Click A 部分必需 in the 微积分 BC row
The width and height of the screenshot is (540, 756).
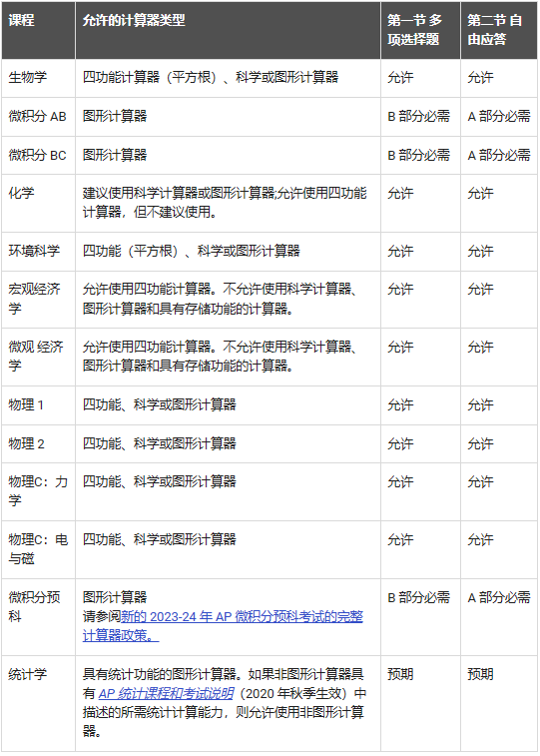pos(499,155)
